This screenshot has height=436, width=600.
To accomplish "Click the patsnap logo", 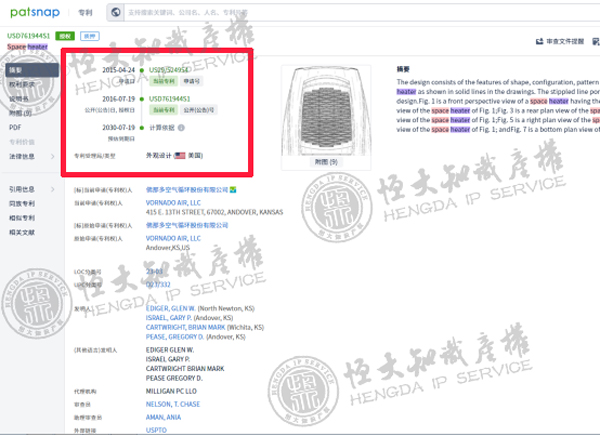I will [35, 12].
